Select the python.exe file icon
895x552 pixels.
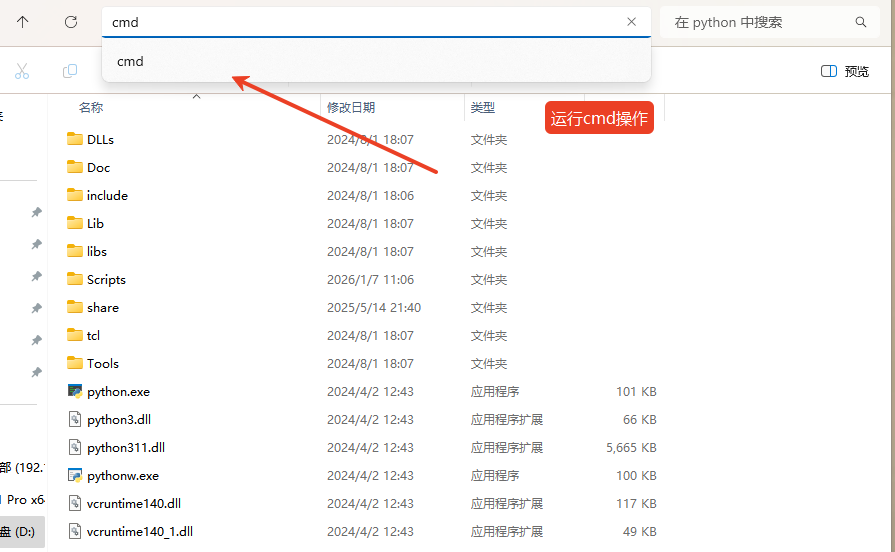[x=75, y=391]
